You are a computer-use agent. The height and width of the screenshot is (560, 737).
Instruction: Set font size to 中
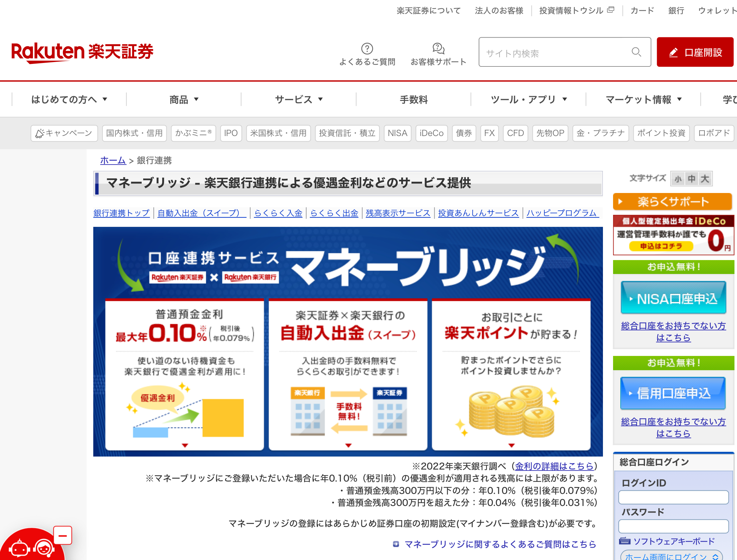point(691,179)
